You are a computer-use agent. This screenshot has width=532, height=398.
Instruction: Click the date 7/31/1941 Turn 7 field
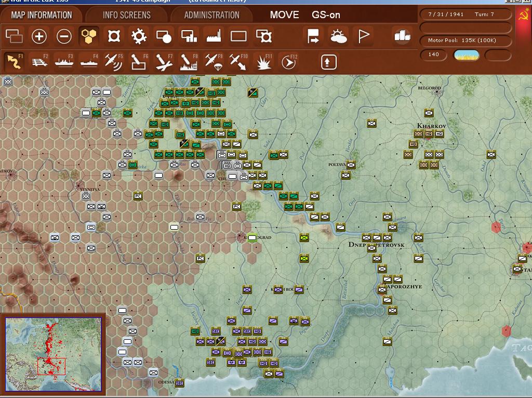[465, 14]
